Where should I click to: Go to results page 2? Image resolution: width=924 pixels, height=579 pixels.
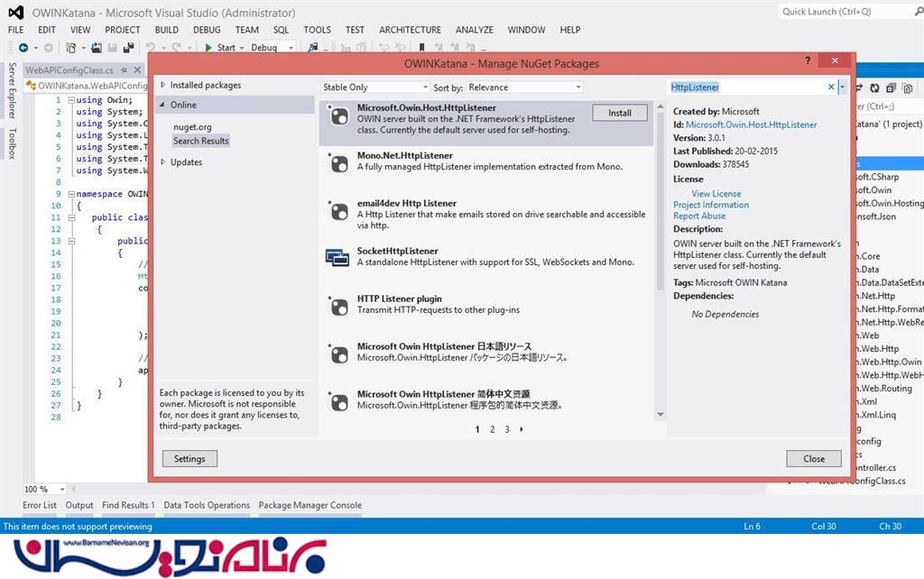pyautogui.click(x=492, y=429)
